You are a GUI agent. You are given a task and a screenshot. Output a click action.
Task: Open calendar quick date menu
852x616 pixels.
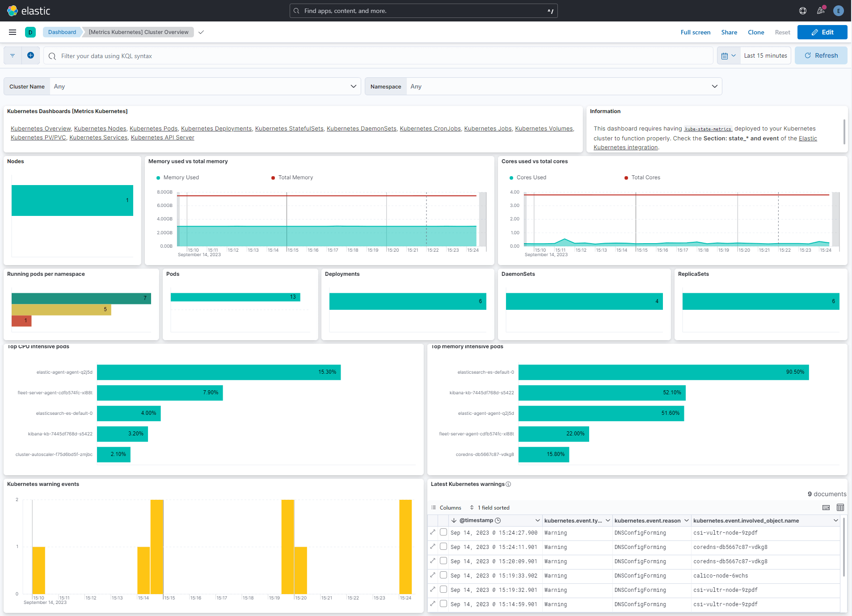click(x=729, y=56)
